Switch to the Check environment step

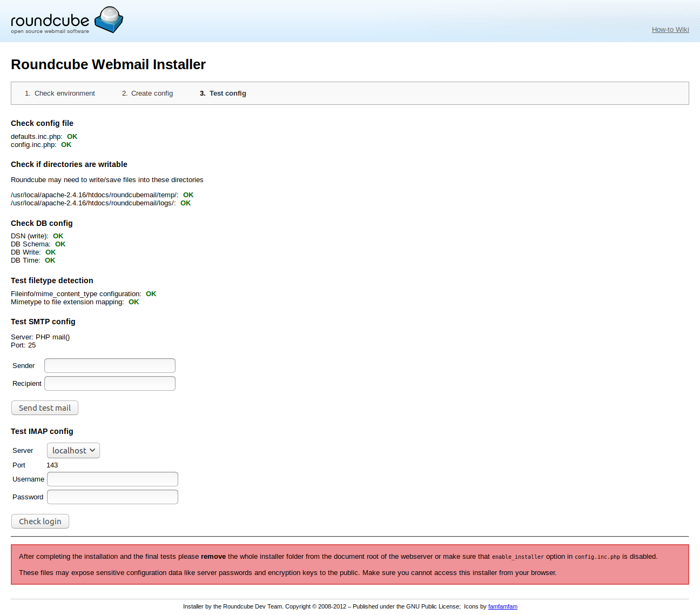(64, 93)
